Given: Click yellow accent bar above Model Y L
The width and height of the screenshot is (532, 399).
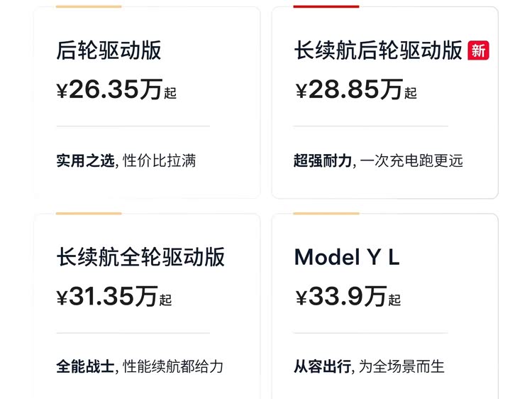Looking at the screenshot, I should coord(326,213).
